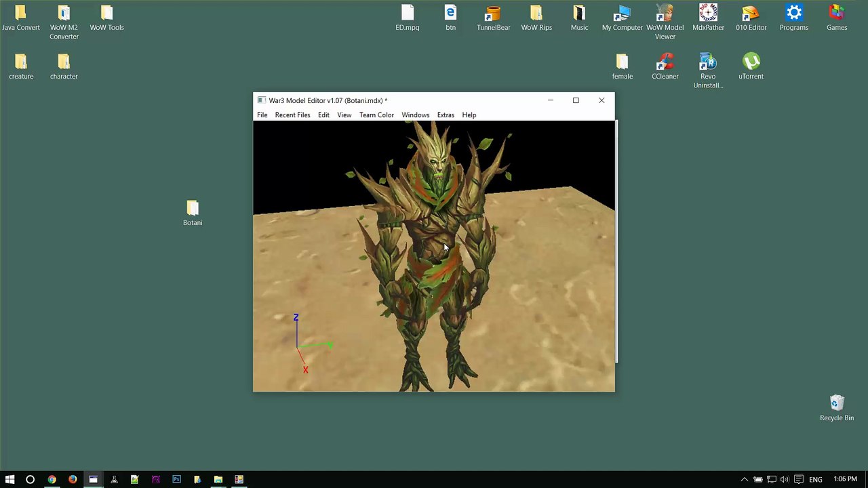Select the Programs desktop icon
868x488 pixels.
[x=793, y=18]
